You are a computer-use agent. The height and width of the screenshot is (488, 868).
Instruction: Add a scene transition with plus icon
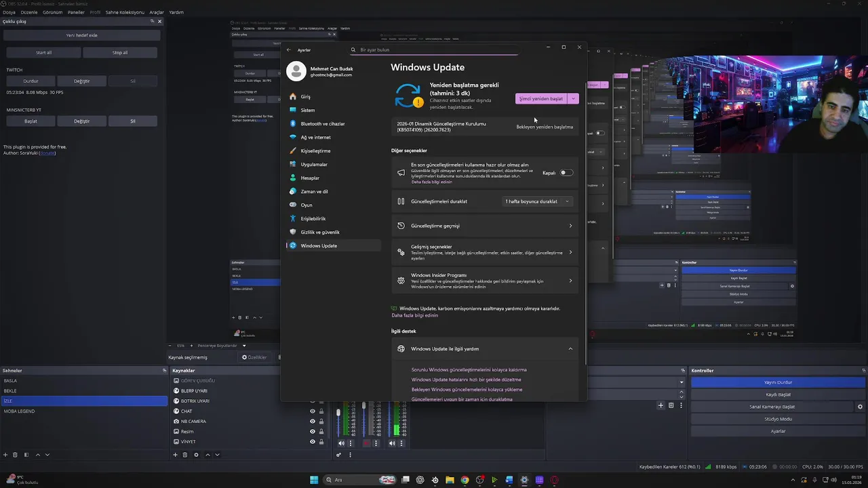point(660,405)
